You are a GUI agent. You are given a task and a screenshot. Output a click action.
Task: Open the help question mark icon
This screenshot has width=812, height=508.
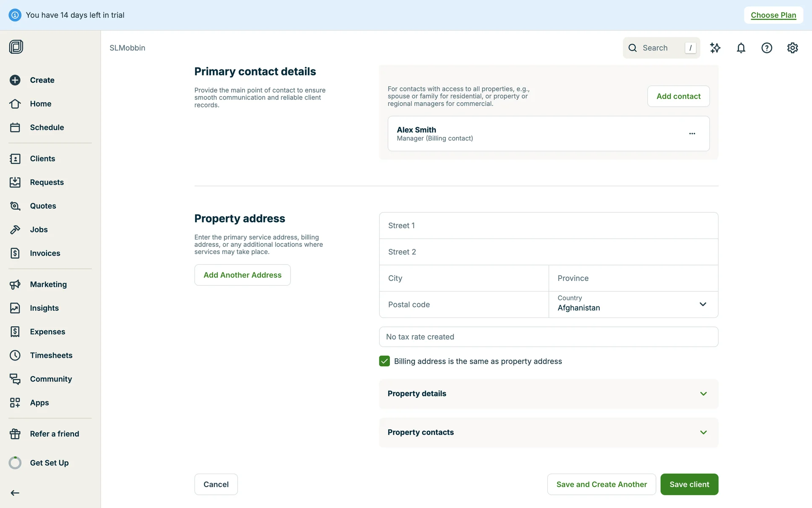767,48
